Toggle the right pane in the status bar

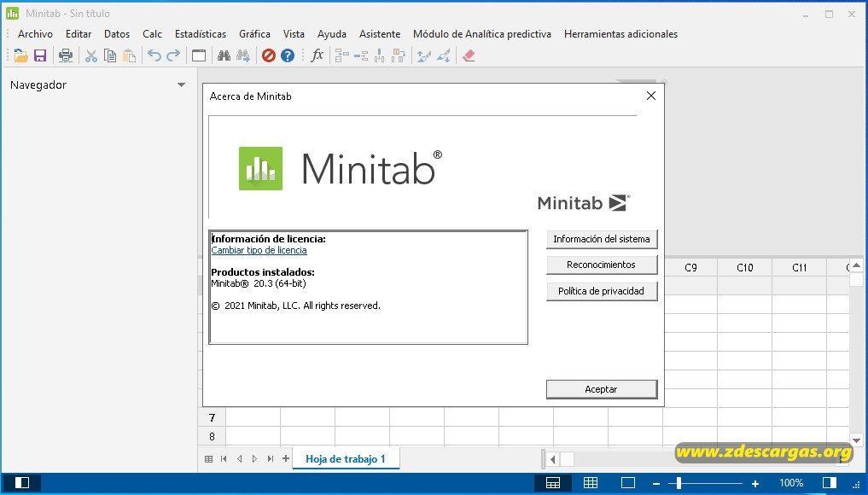[x=830, y=483]
